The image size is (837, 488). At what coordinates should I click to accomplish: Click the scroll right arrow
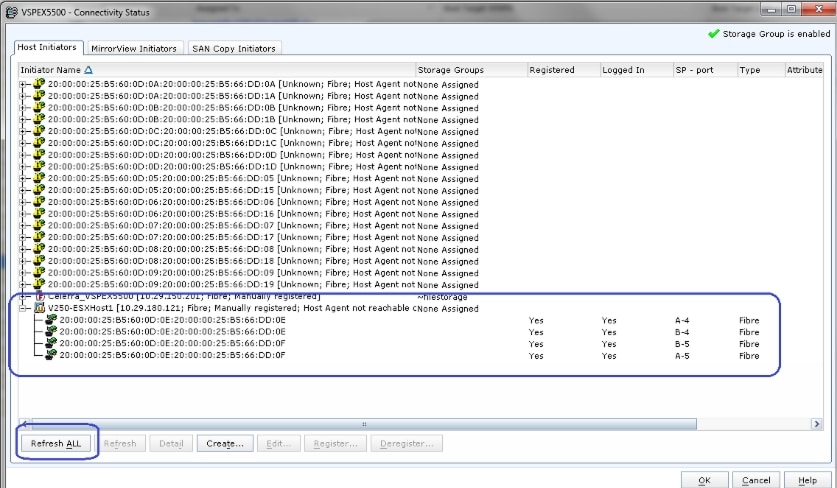(816, 424)
